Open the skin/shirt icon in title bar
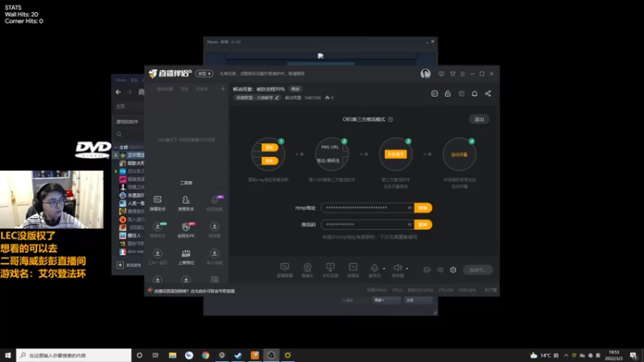Image resolution: width=644 pixels, height=362 pixels. point(452,74)
